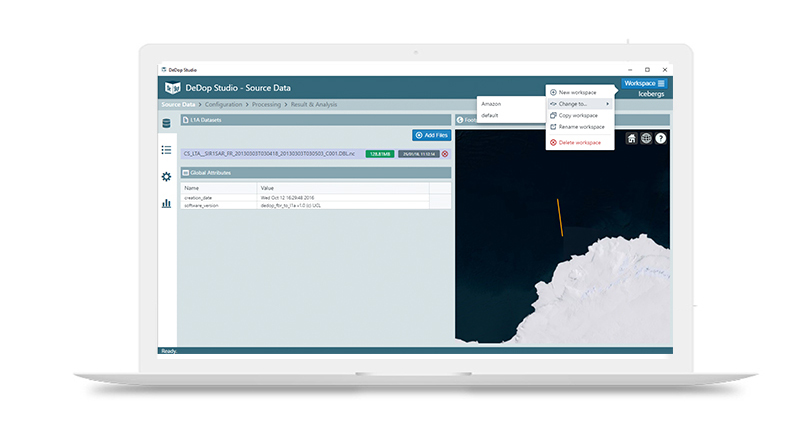
Task: Click the home icon on the map
Action: [631, 138]
